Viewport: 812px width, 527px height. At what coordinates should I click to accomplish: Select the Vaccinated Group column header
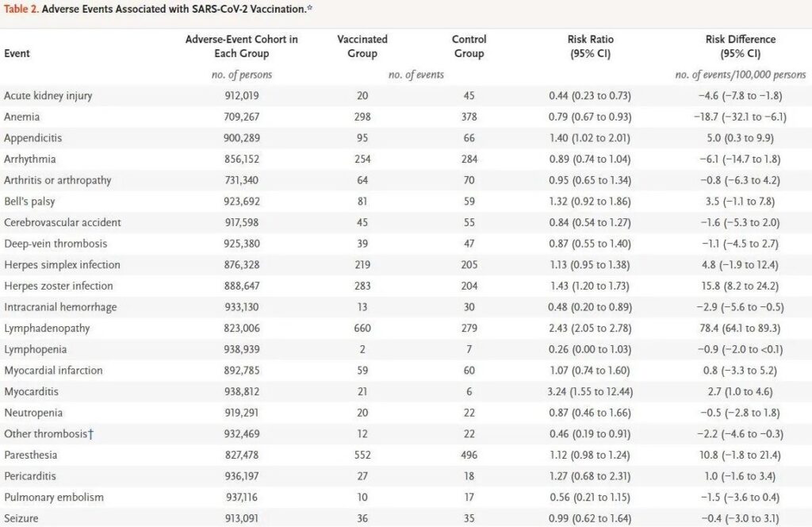tap(357, 47)
